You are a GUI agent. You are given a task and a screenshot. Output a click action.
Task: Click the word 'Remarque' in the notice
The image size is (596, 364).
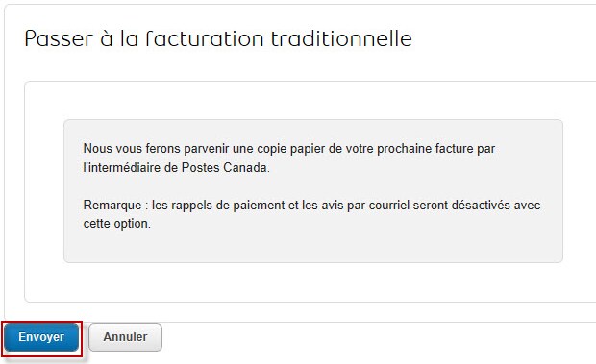[x=112, y=206]
